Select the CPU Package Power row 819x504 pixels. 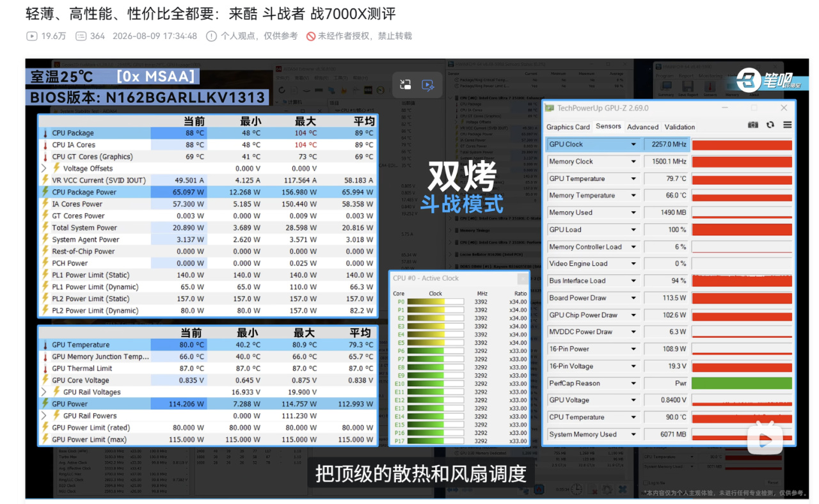tap(208, 192)
